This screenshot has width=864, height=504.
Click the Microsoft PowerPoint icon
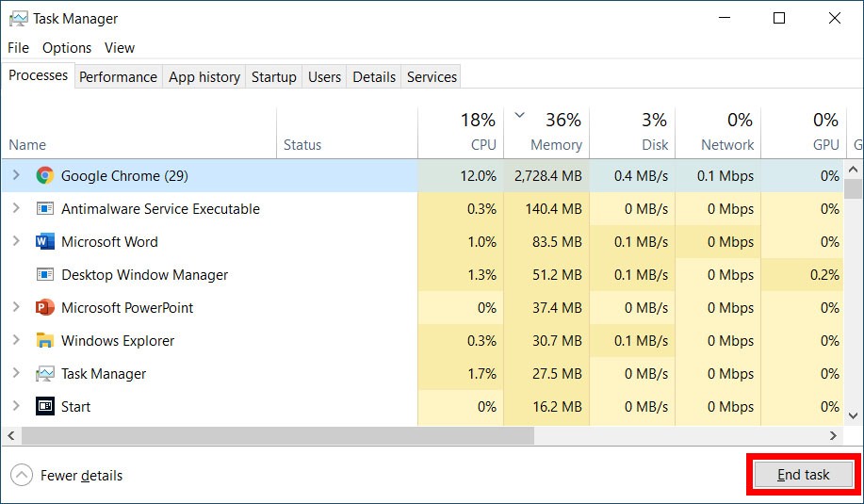44,307
